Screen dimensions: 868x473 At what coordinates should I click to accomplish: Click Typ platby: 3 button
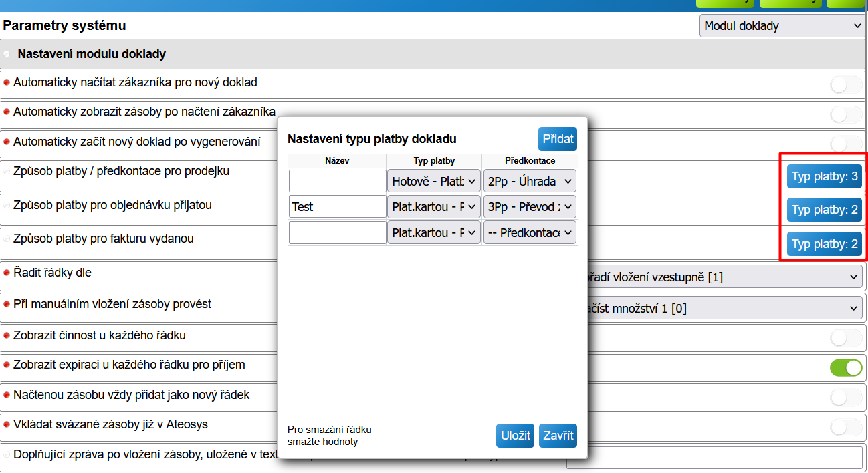click(x=824, y=176)
